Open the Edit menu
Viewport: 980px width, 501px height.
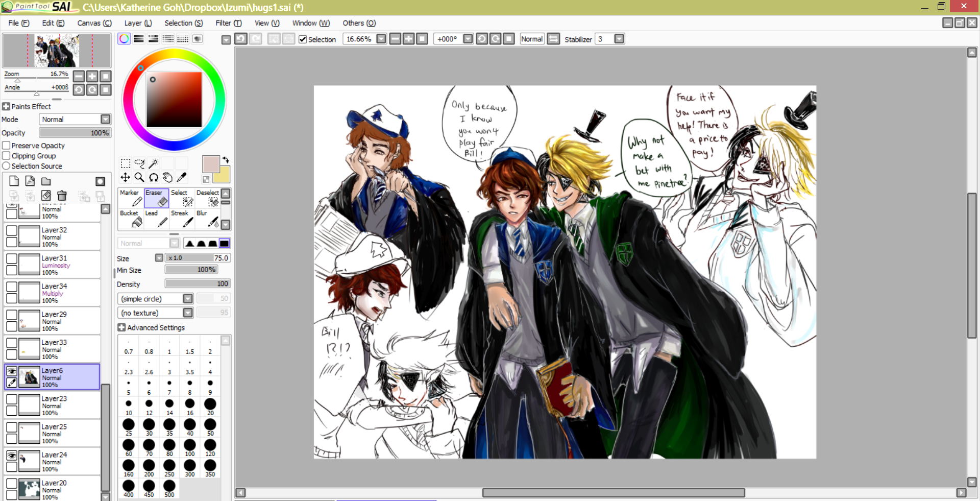point(53,23)
